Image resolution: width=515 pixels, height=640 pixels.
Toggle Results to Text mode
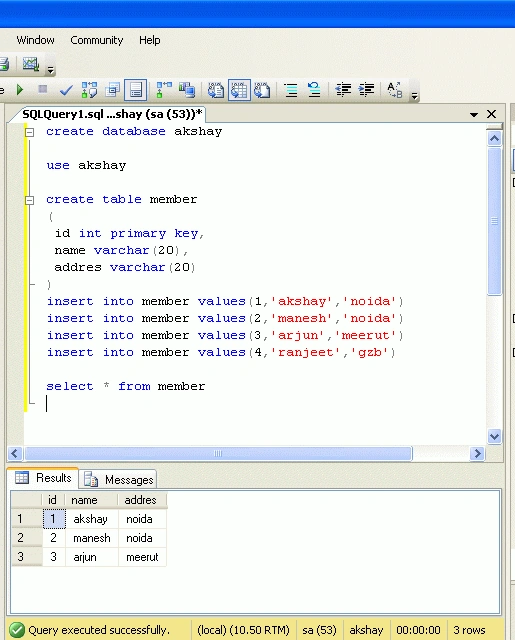click(215, 90)
